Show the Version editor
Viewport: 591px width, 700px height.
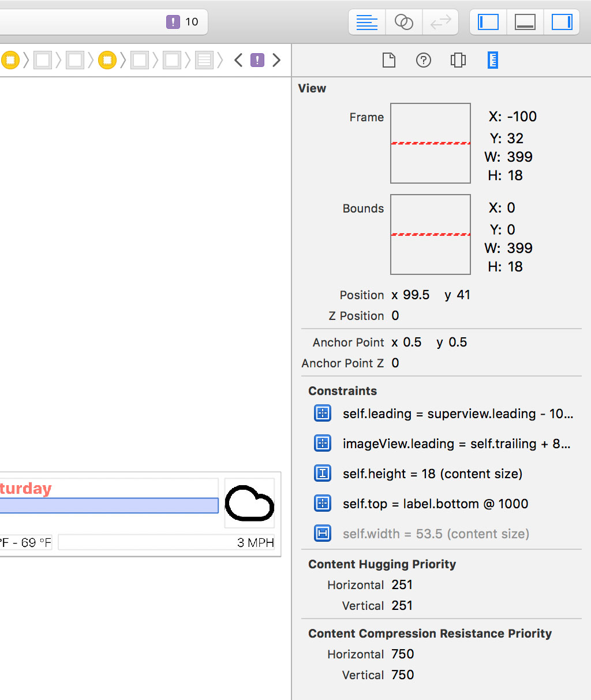pos(440,23)
